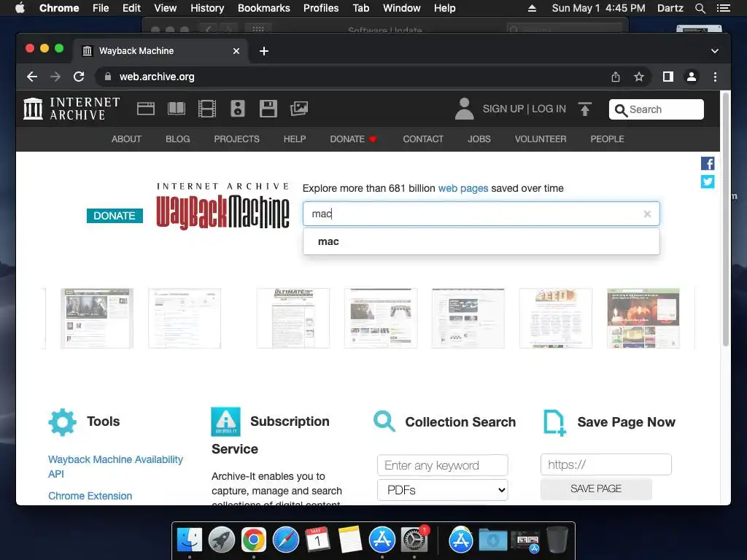Image resolution: width=747 pixels, height=560 pixels.
Task: Click the user avatar icon
Action: [464, 109]
